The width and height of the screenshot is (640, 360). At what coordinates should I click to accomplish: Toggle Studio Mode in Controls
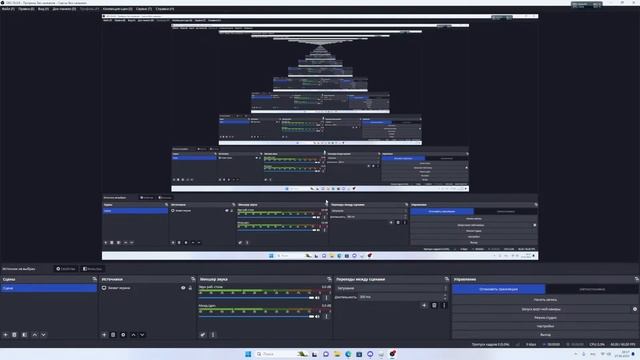click(x=545, y=318)
